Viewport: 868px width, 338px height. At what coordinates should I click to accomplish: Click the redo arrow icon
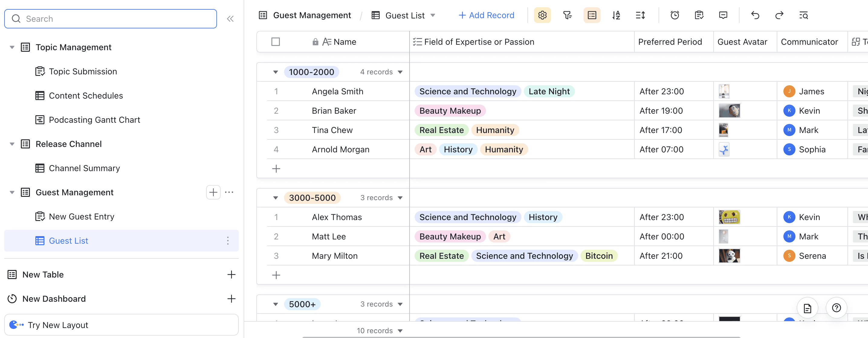779,15
